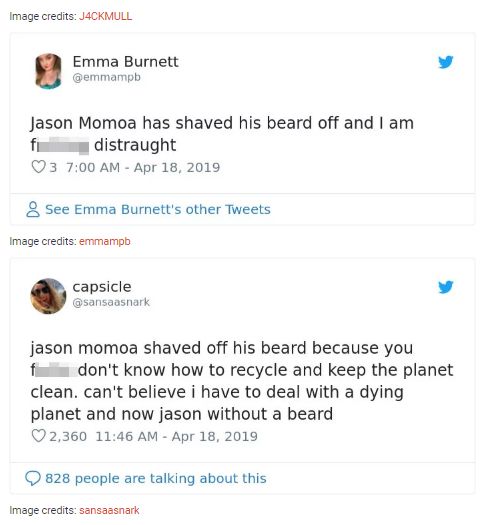Click the Emma Burnett display name
Image resolution: width=495 pixels, height=525 pixels.
coord(126,62)
